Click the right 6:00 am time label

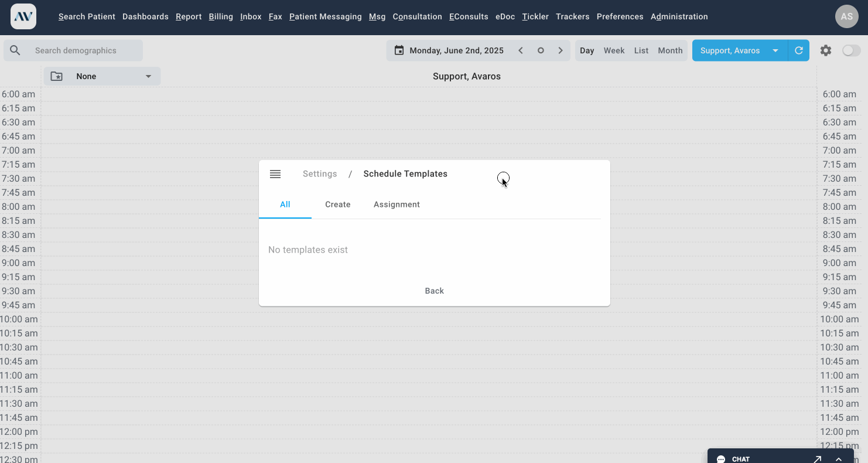839,94
